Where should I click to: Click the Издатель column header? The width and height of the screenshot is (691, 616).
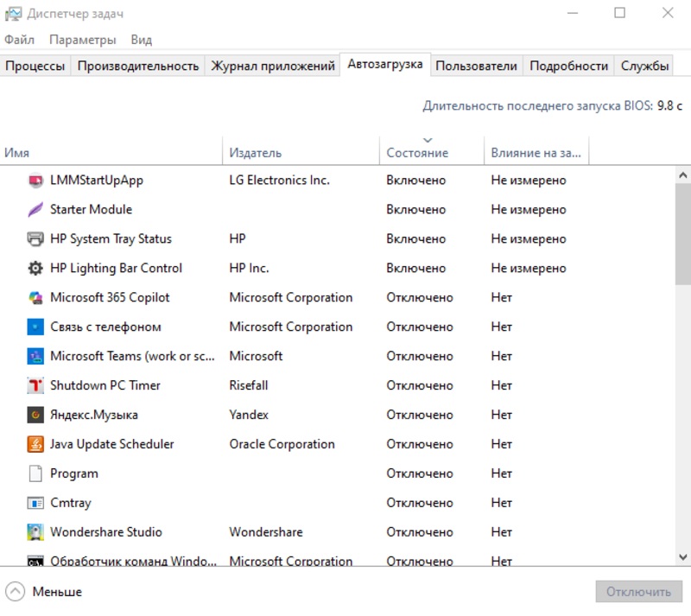(256, 153)
